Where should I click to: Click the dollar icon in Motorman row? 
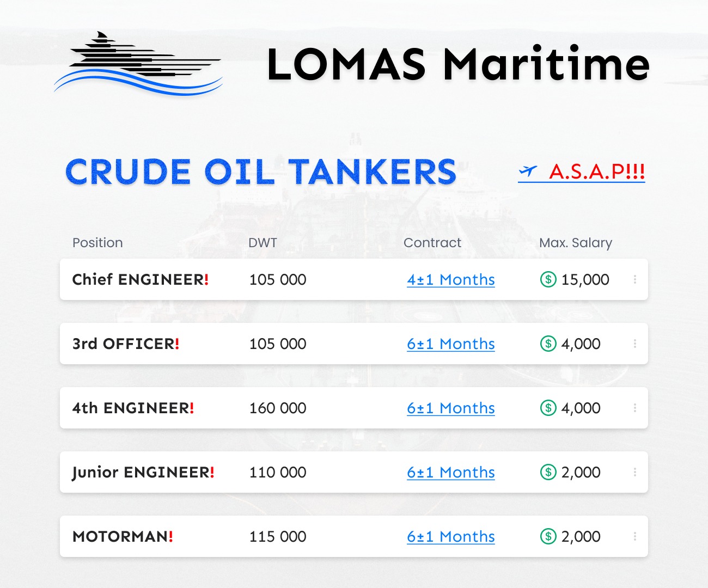[x=548, y=536]
